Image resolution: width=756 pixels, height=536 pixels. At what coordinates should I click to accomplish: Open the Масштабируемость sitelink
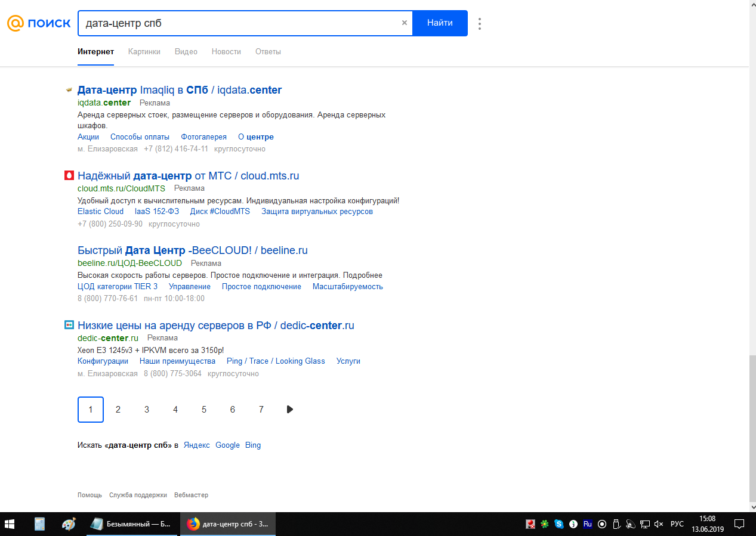point(348,287)
